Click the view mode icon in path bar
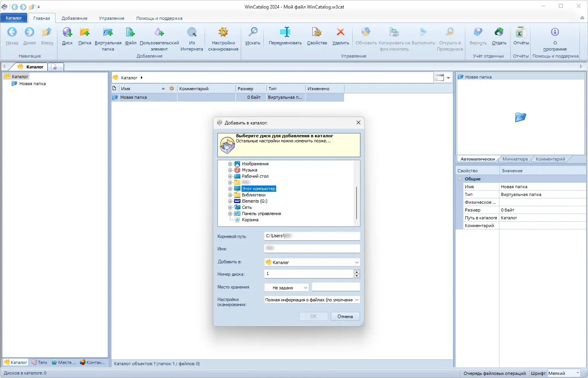 (440, 77)
